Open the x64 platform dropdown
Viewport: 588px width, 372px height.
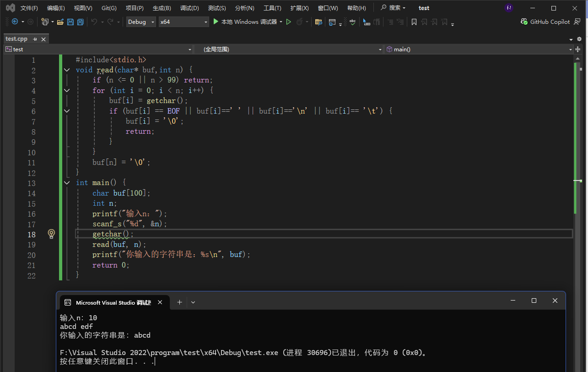(183, 22)
